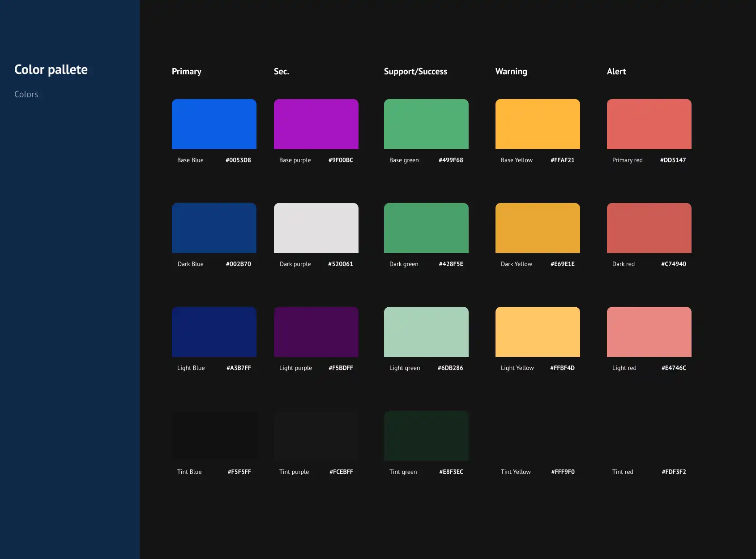Pick the Light Yellow swatch
The width and height of the screenshot is (756, 559).
tap(538, 332)
